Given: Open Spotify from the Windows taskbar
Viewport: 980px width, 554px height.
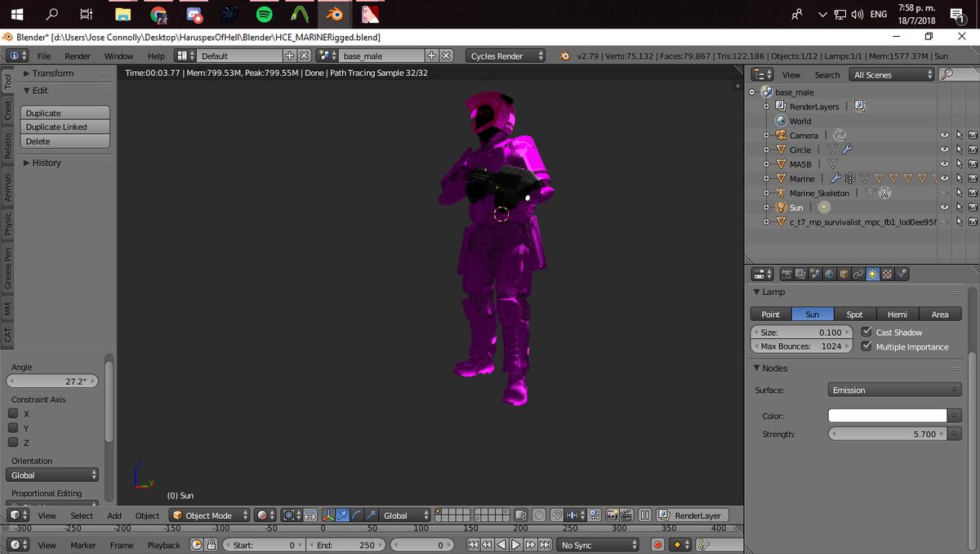Looking at the screenshot, I should tap(264, 14).
